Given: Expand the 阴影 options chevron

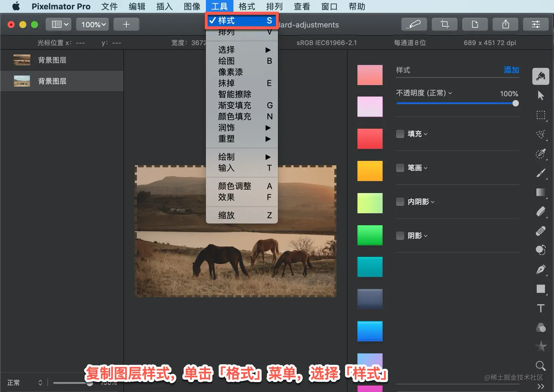Looking at the screenshot, I should 425,236.
